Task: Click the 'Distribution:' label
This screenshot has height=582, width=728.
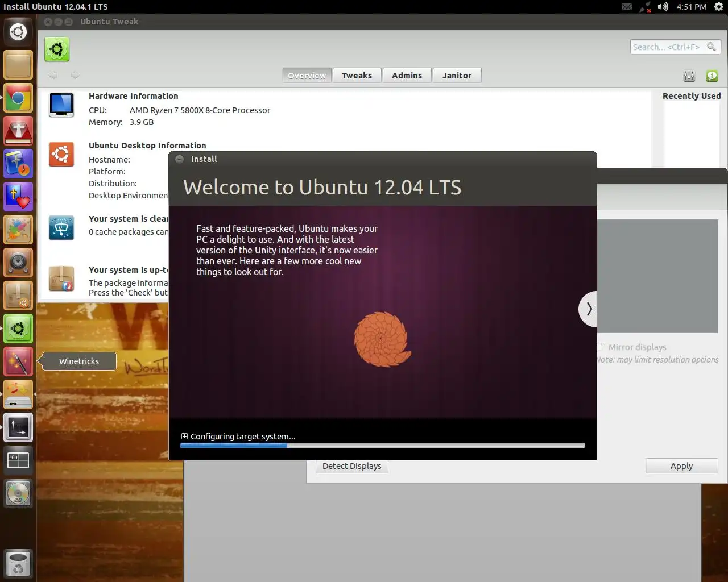Action: [x=113, y=184]
